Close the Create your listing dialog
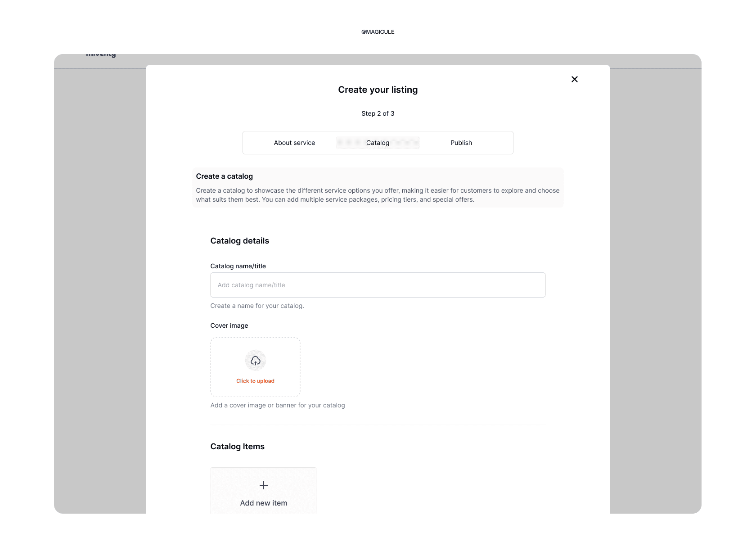The image size is (756, 542). click(574, 79)
